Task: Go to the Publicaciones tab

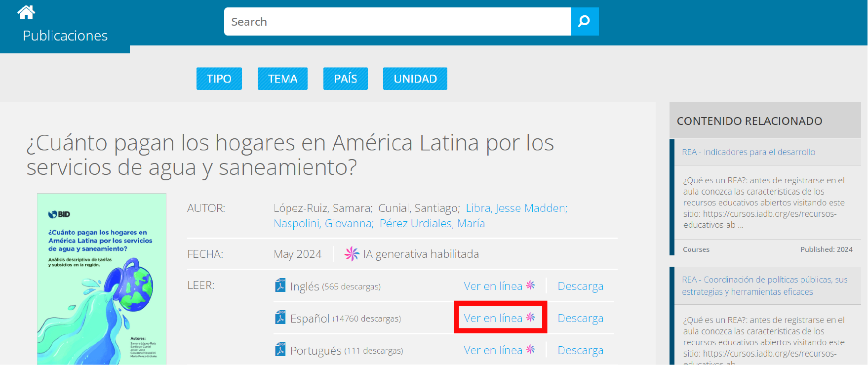Action: [x=65, y=36]
